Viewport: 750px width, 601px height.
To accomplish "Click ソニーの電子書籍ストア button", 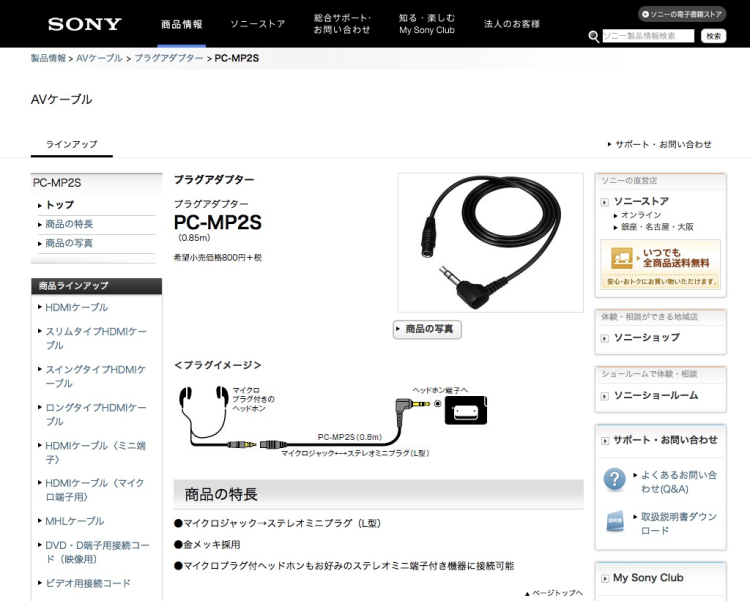I will coord(682,14).
